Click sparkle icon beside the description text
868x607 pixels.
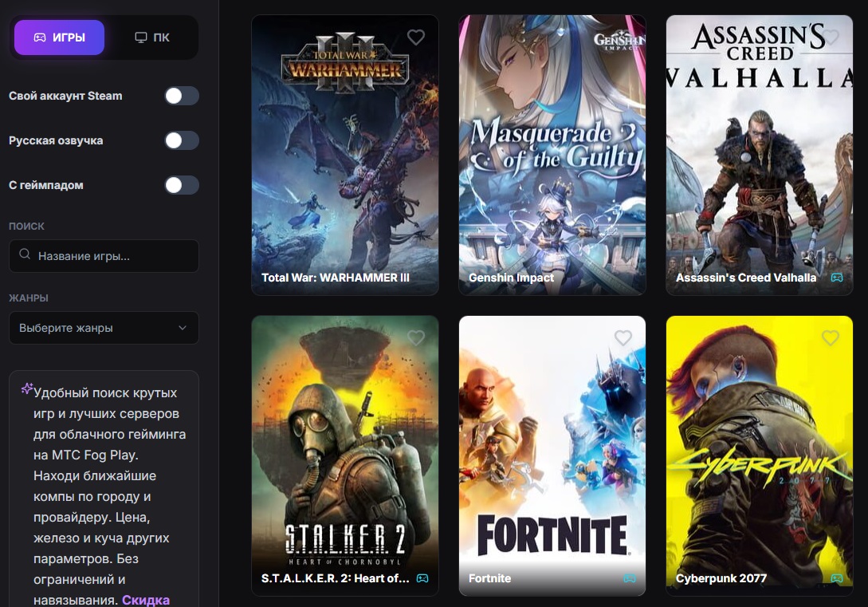pos(26,388)
